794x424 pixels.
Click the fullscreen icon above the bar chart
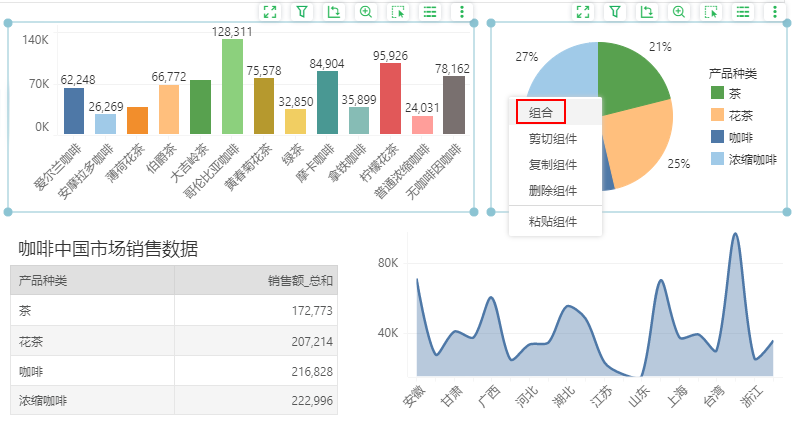[x=269, y=12]
